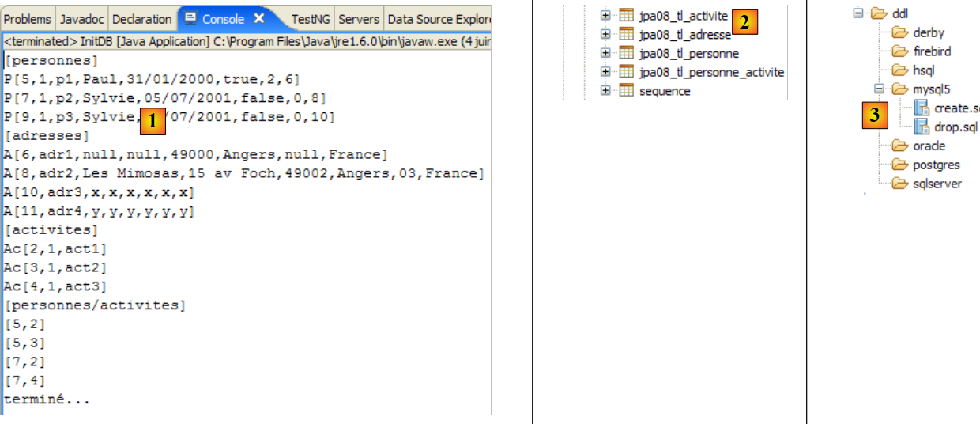Collapse the ddl folder
Image resolution: width=980 pixels, height=424 pixels.
tap(860, 13)
